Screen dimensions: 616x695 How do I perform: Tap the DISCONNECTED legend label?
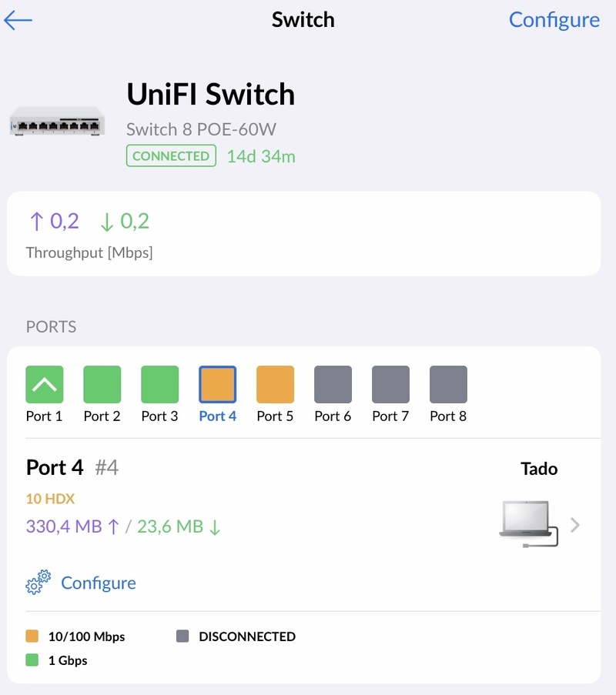[247, 637]
